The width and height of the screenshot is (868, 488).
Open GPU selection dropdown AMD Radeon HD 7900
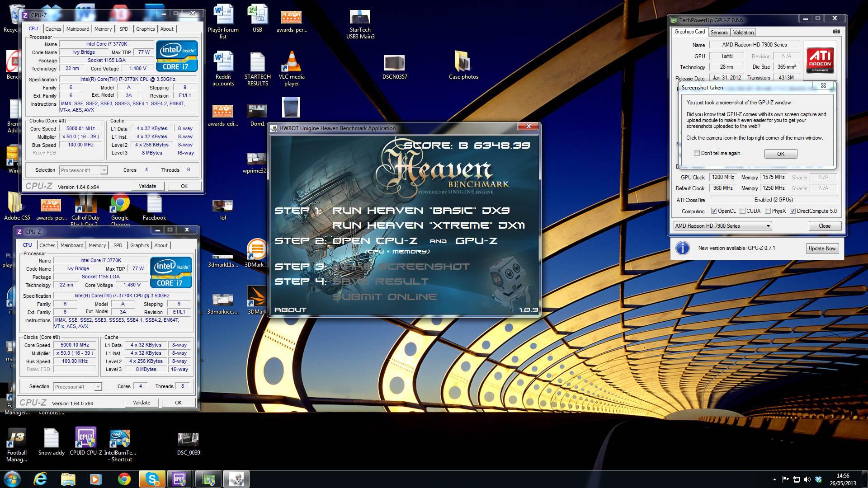click(722, 225)
